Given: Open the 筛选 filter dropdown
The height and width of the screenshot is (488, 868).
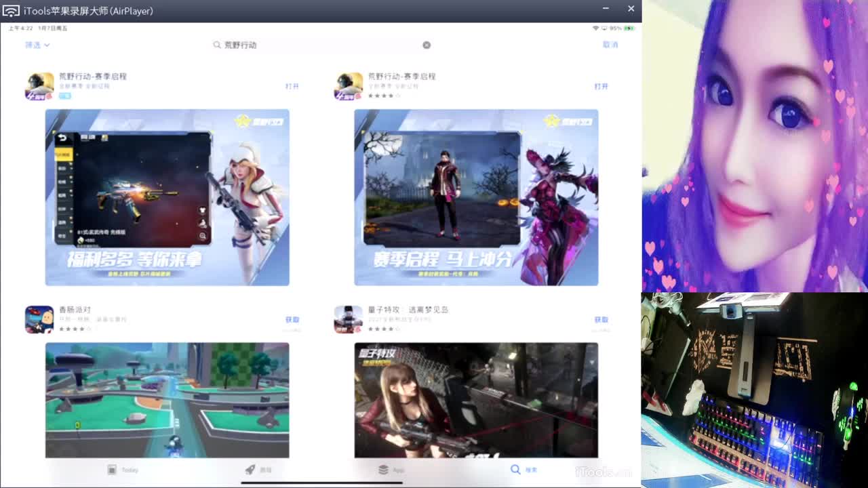Looking at the screenshot, I should (37, 45).
